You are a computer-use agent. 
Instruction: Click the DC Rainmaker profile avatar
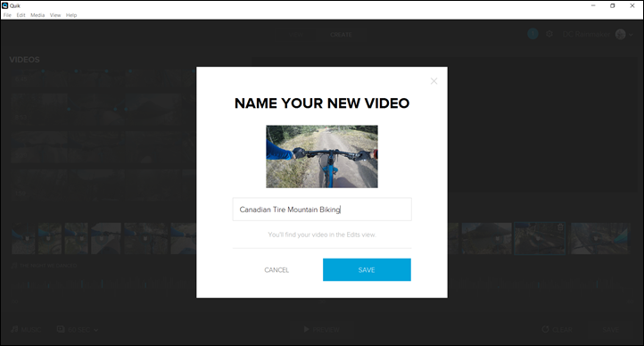pos(620,35)
